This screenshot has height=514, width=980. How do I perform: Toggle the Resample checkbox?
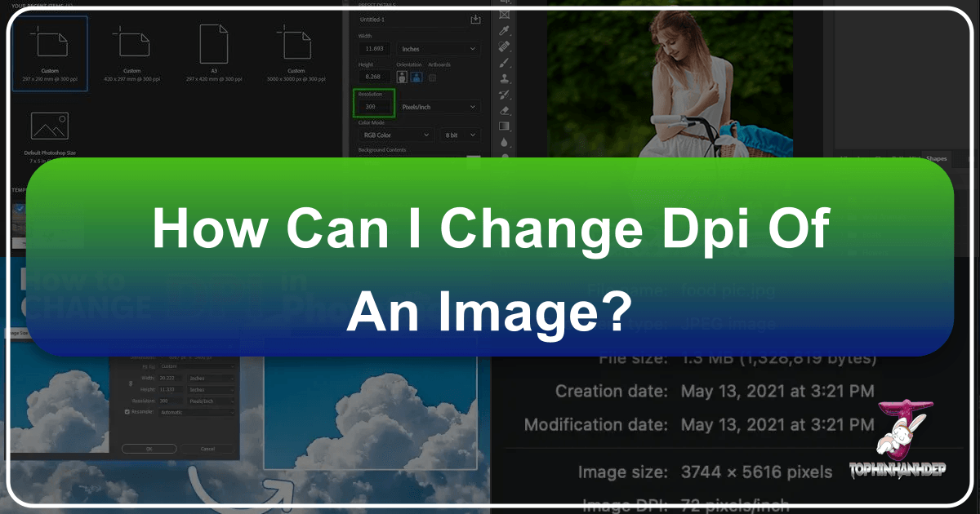126,412
